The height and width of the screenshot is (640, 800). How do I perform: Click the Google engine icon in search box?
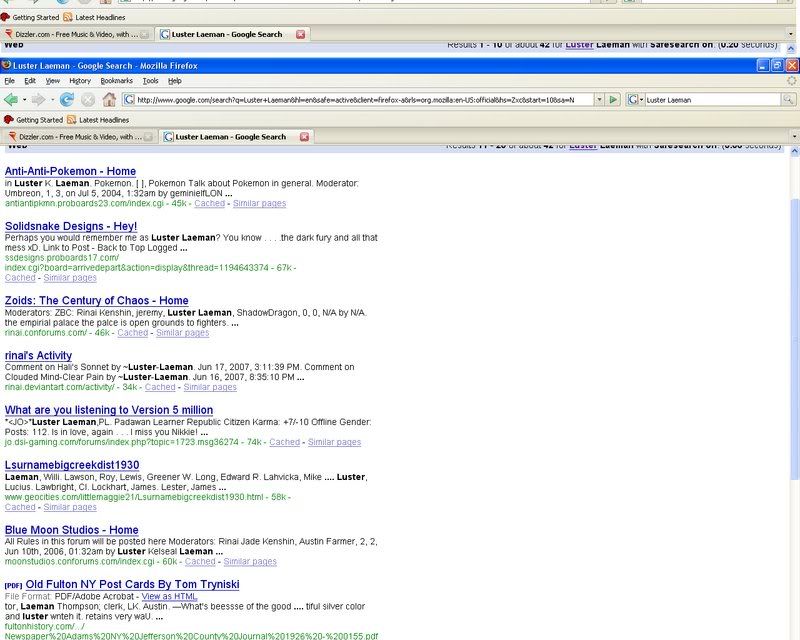point(633,100)
